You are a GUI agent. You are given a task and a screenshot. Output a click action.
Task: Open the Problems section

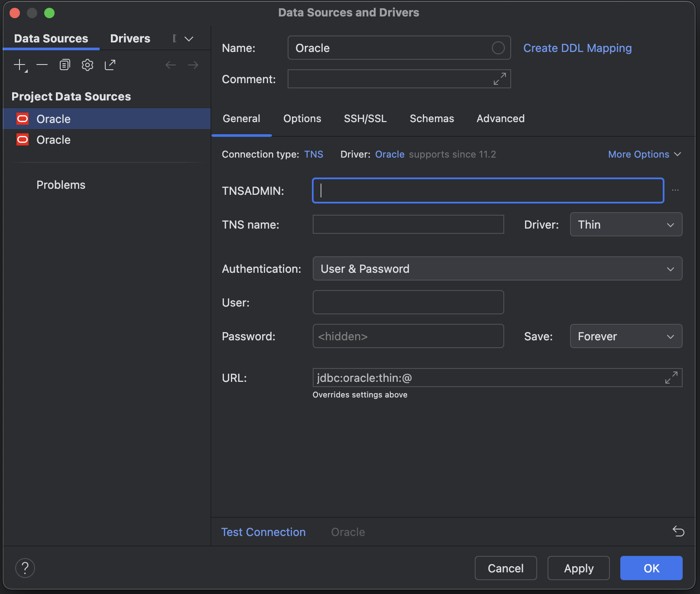click(x=61, y=185)
